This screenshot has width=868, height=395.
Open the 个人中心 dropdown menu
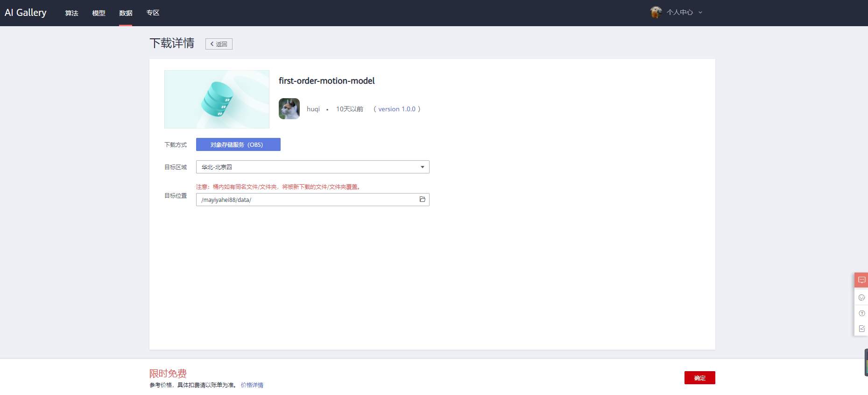point(676,13)
